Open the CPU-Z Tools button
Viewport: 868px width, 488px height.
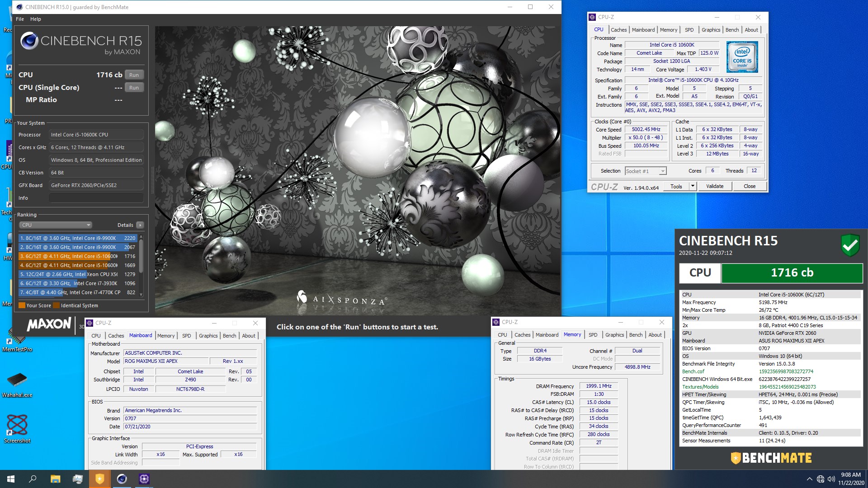tap(676, 186)
